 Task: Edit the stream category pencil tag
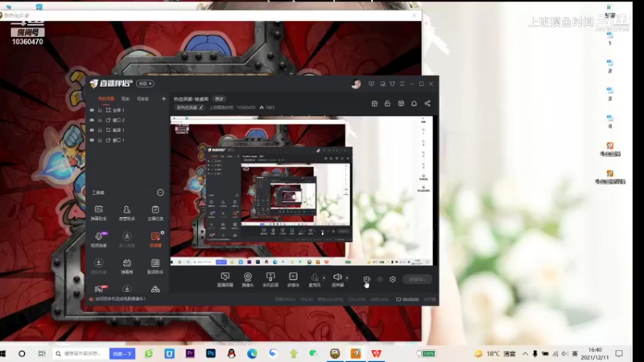[189, 108]
